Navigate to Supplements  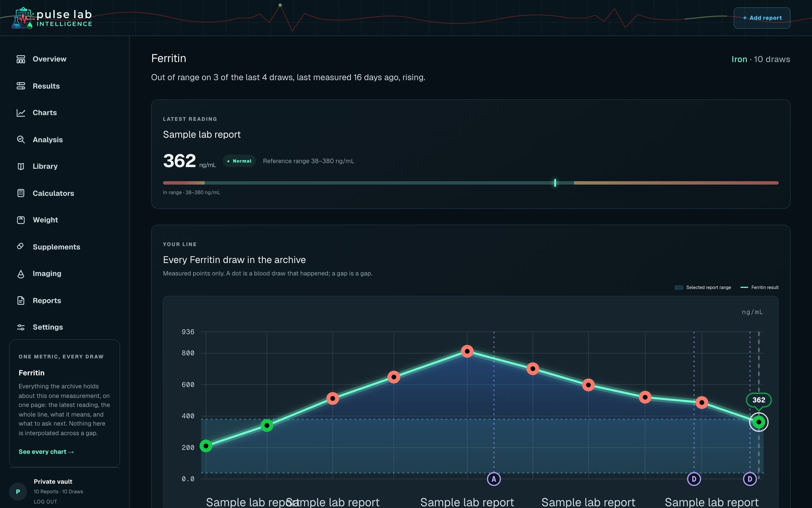tap(56, 247)
